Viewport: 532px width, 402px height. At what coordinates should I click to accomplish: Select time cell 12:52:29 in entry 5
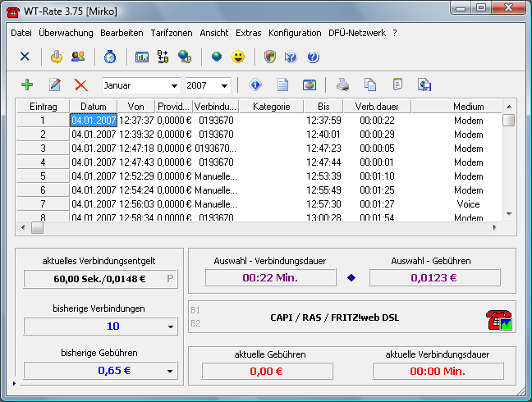[136, 176]
